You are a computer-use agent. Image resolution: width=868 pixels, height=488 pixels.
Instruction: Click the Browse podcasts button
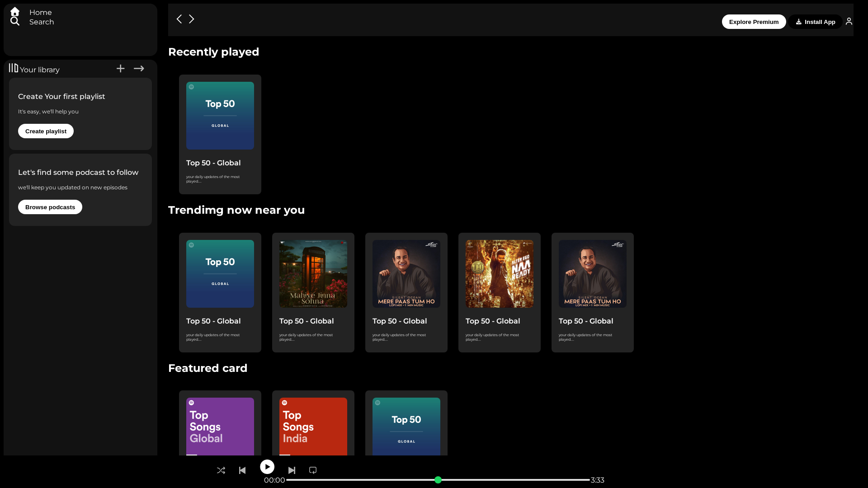(50, 207)
